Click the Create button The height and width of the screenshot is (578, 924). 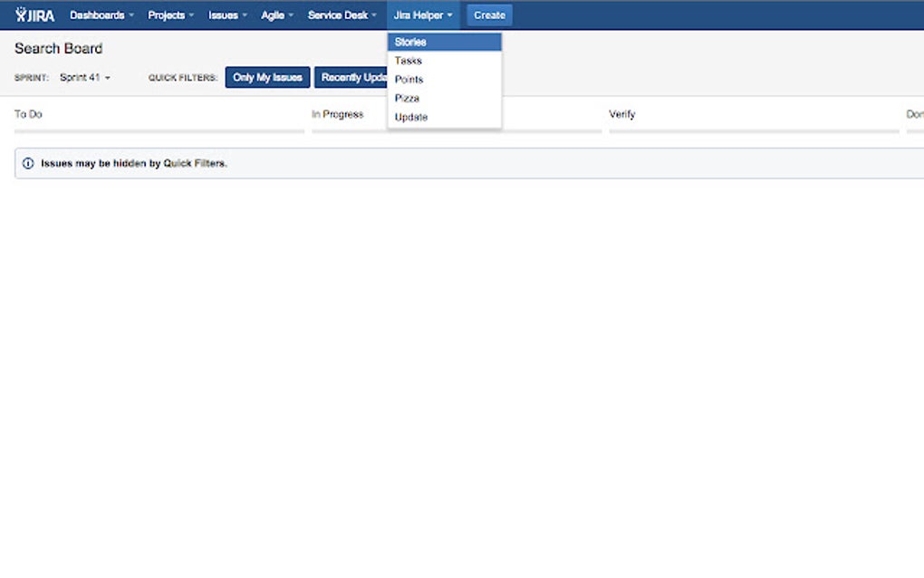click(x=488, y=14)
